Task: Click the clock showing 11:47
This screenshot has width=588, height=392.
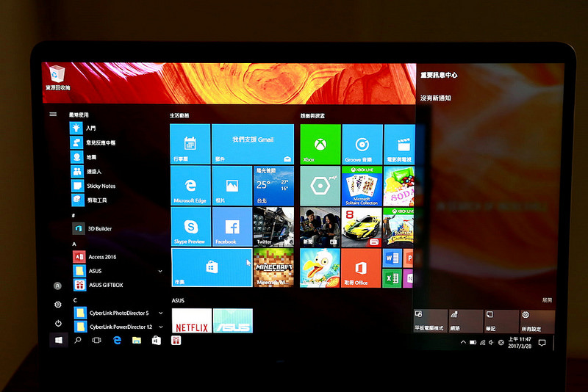Action: coord(520,343)
